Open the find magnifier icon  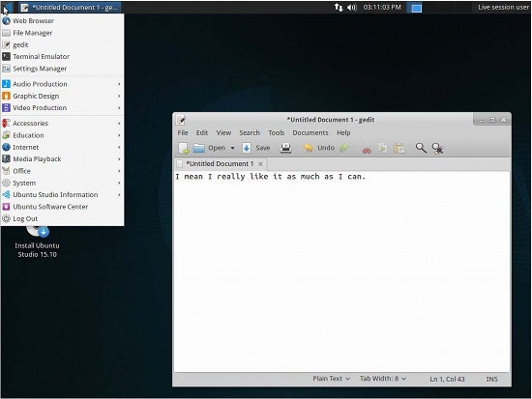tap(421, 148)
